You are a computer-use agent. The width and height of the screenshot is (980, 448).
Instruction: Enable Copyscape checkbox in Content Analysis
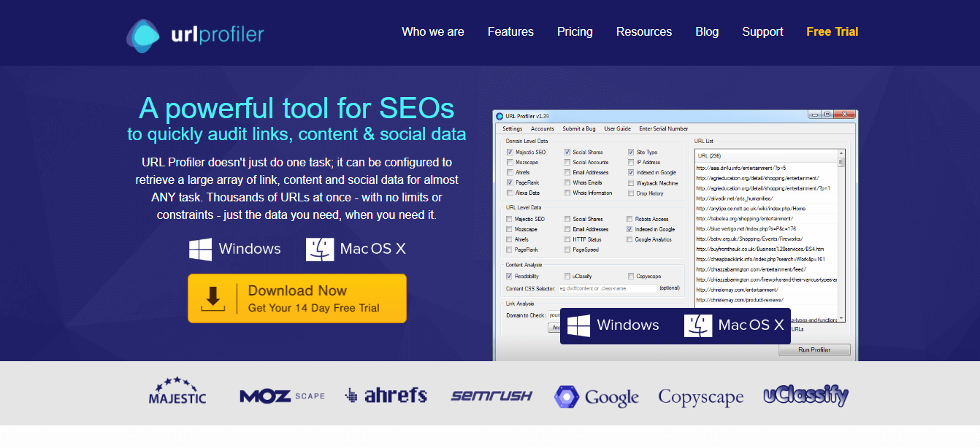point(631,277)
